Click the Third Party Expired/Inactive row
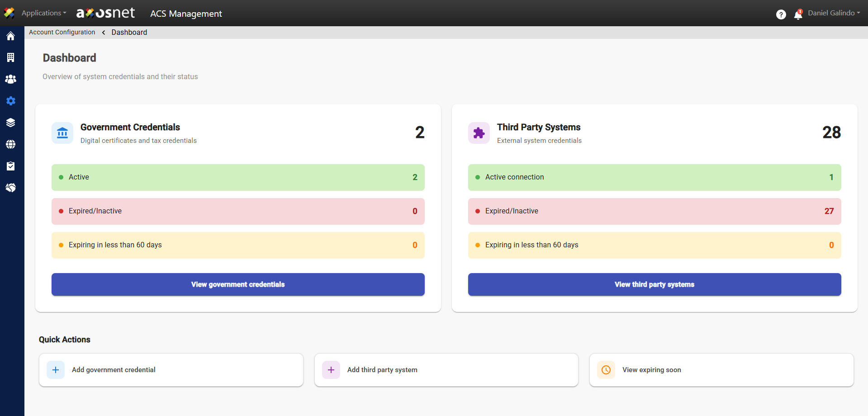The width and height of the screenshot is (868, 416). (x=654, y=211)
